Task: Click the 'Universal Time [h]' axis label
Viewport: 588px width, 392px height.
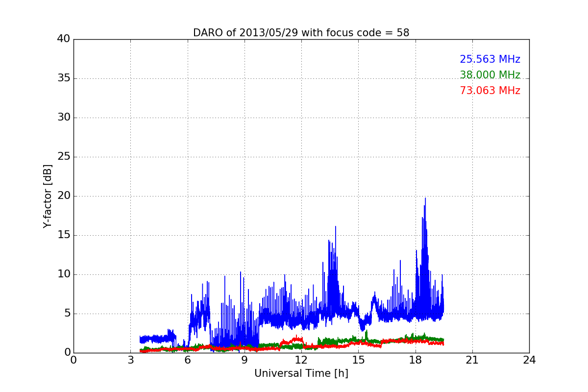Action: [x=301, y=373]
